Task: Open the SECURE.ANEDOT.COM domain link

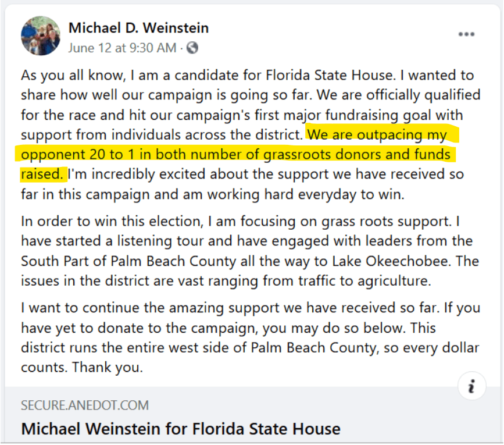Action: point(85,405)
